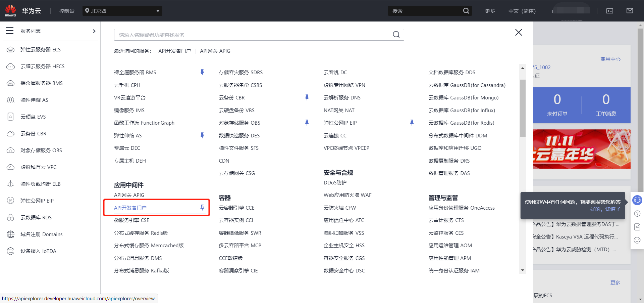644x303 pixels.
Task: Click the Huawei Cloud logo
Action: pyautogui.click(x=10, y=11)
